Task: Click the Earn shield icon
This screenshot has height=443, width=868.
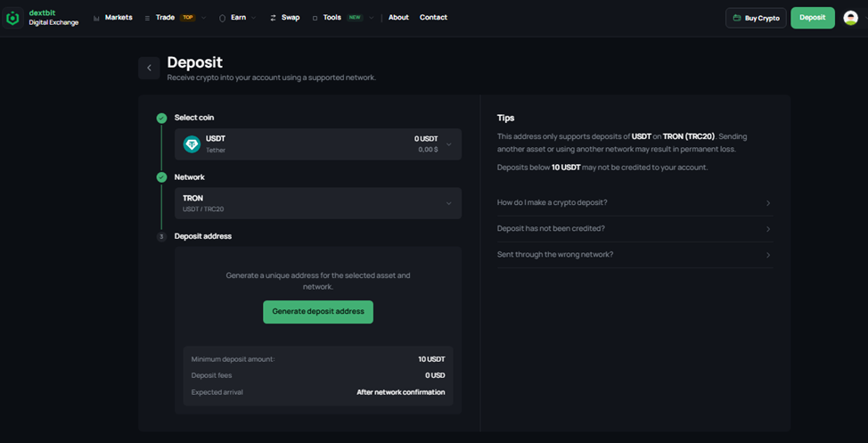Action: click(223, 19)
